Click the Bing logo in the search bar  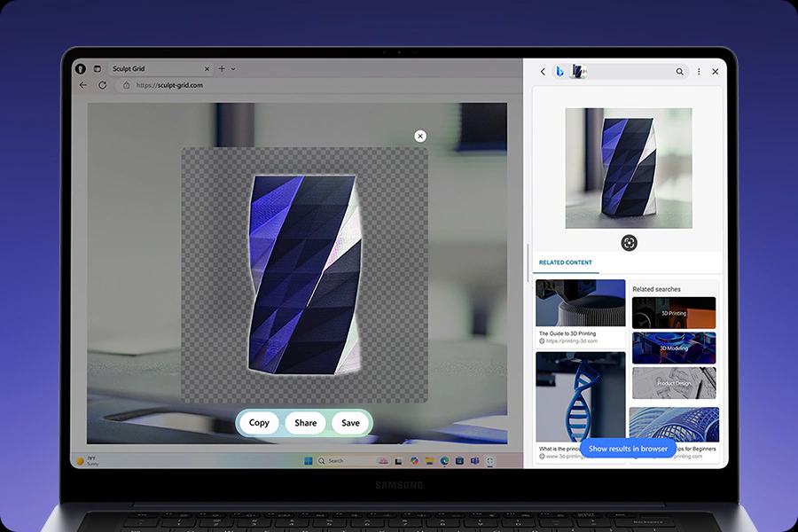pyautogui.click(x=559, y=72)
